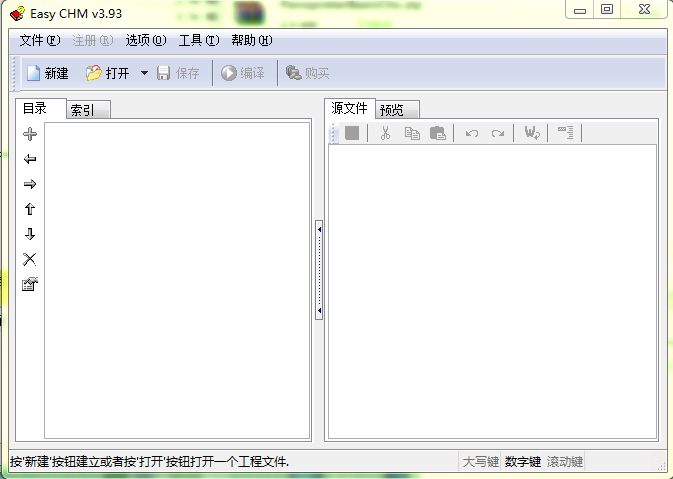Viewport: 673px width, 479px height.
Task: Switch to the 目录 tab
Action: [x=41, y=109]
